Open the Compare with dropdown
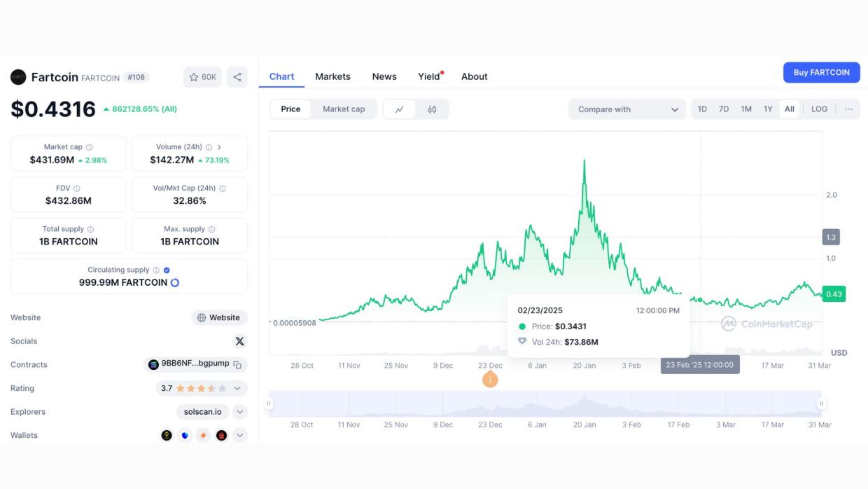 627,109
